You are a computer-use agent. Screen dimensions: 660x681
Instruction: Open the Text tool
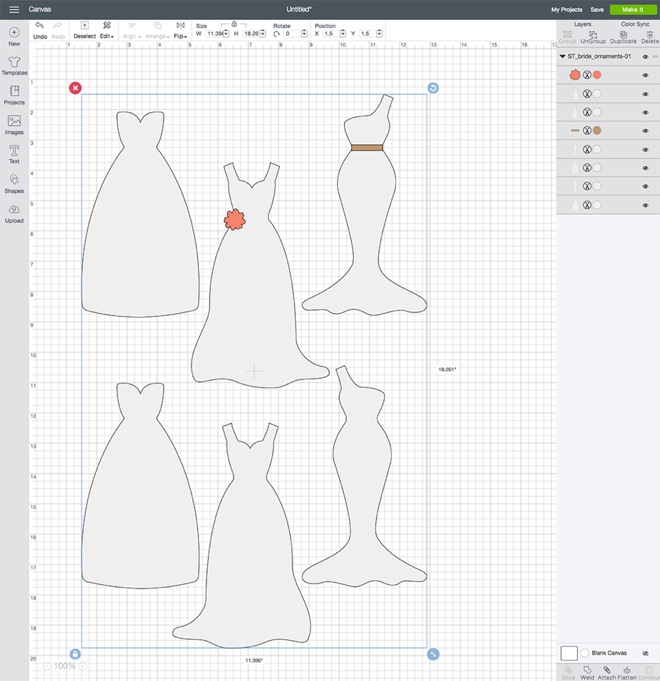pos(14,150)
